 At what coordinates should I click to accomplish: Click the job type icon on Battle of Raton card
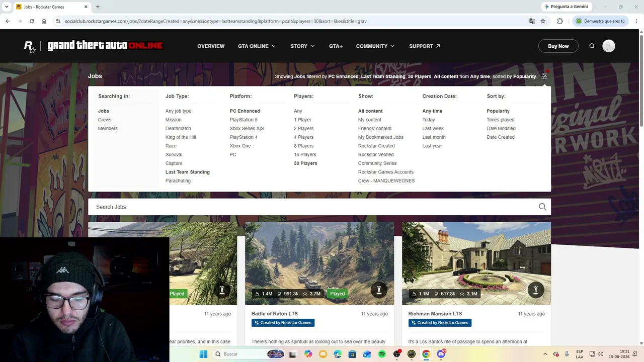click(x=379, y=290)
